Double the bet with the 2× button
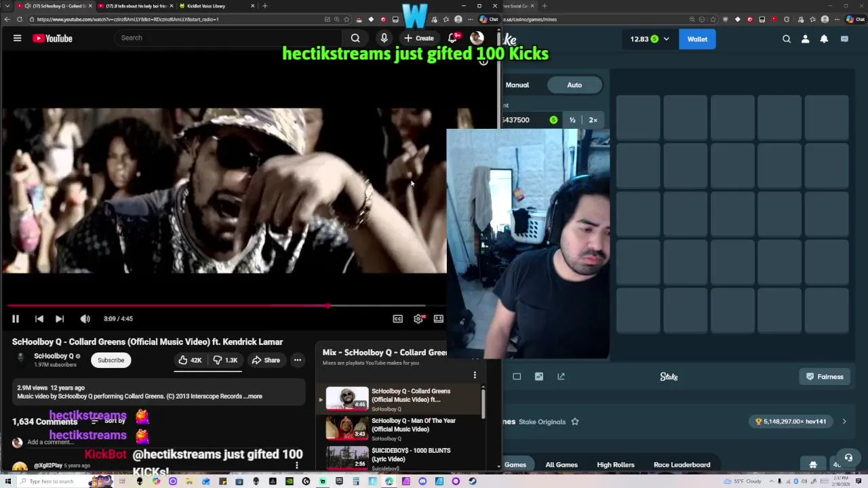 [x=593, y=120]
